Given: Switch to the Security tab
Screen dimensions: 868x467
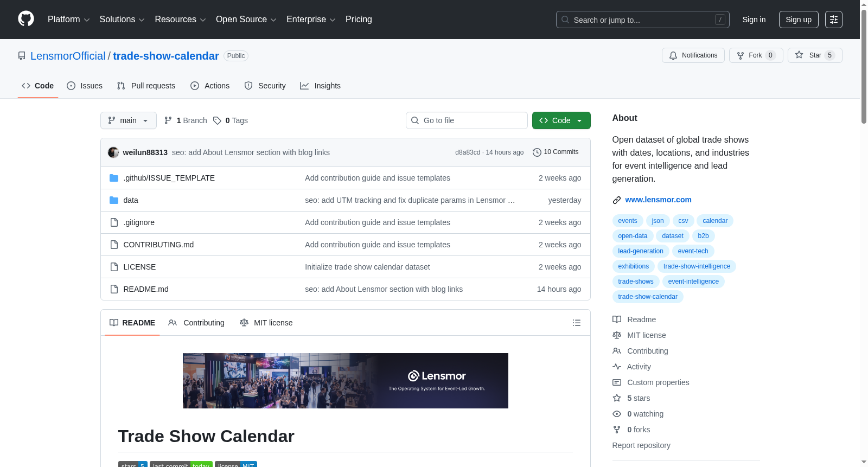Looking at the screenshot, I should coord(265,86).
